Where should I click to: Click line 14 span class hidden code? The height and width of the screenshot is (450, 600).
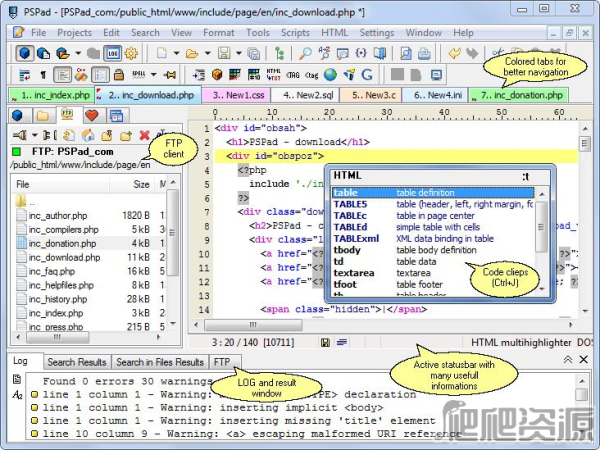(344, 309)
